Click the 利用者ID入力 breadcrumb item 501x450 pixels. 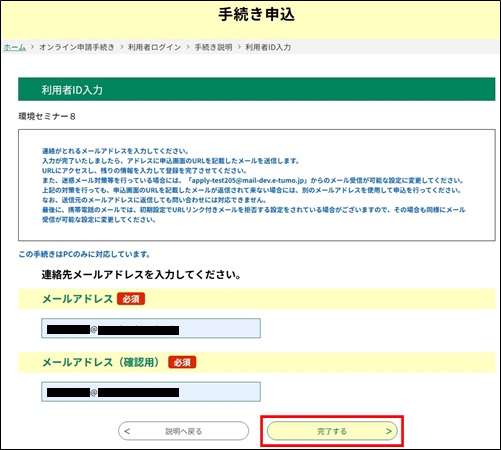coord(268,47)
